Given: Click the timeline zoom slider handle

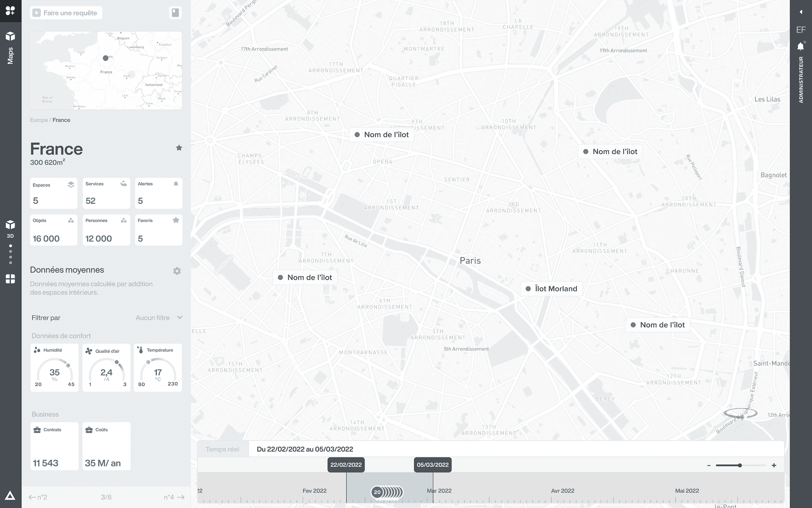Looking at the screenshot, I should pyautogui.click(x=740, y=465).
